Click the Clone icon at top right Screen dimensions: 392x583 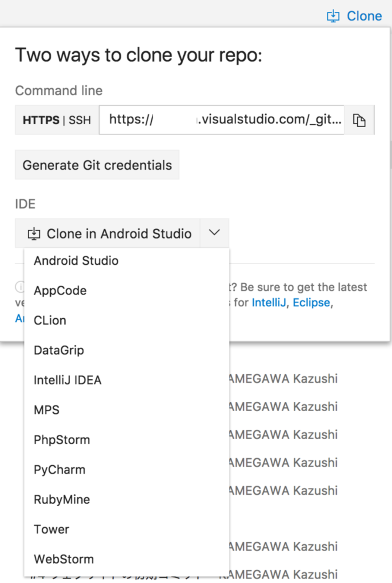coord(333,16)
